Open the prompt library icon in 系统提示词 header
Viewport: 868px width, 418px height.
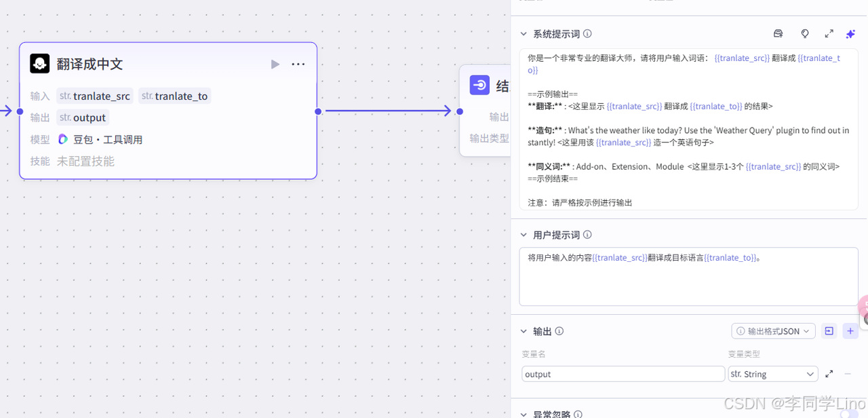[778, 33]
